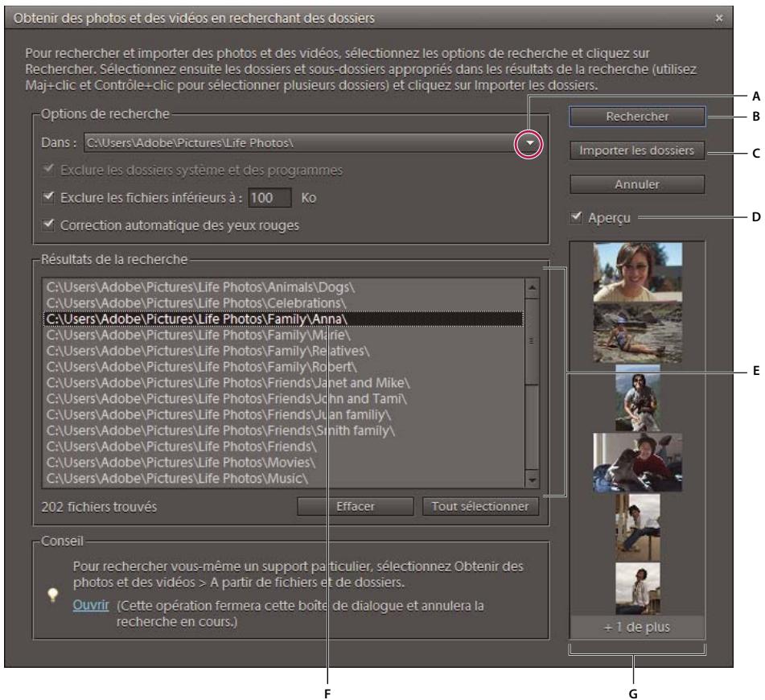Click the dog licking person thumbnail
The image size is (765, 700).
coord(638,463)
